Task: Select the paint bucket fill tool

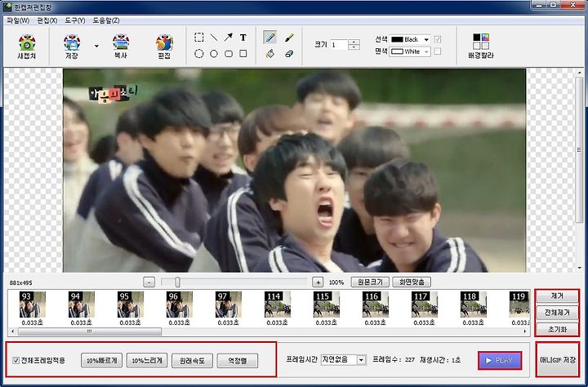Action: [x=270, y=54]
